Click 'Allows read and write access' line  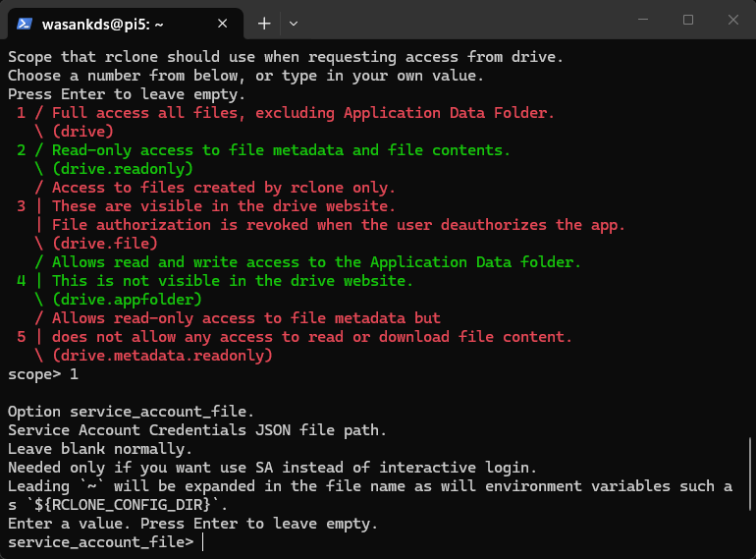coord(316,262)
